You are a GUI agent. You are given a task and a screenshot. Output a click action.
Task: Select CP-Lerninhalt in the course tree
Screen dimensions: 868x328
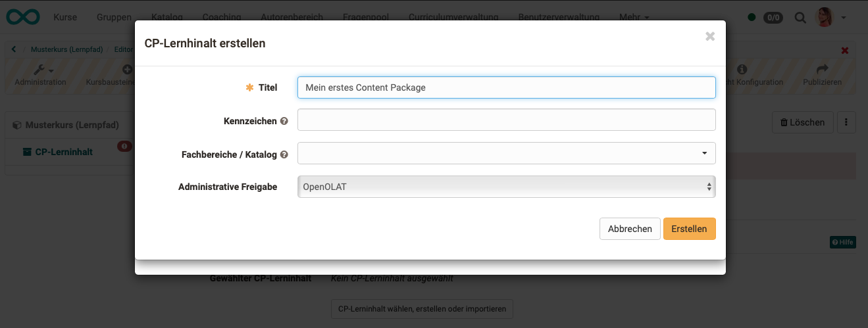point(63,152)
